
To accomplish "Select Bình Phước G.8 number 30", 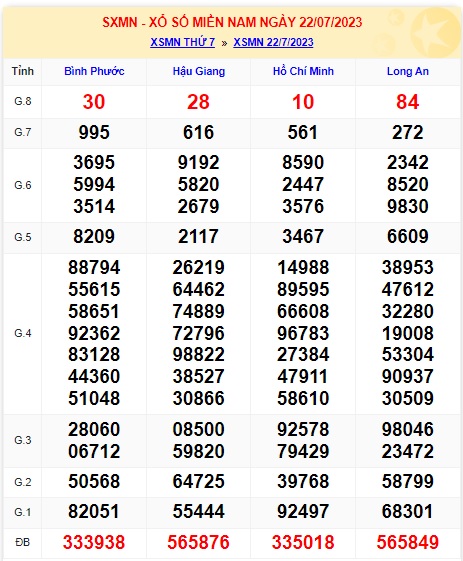I will pyautogui.click(x=94, y=102).
